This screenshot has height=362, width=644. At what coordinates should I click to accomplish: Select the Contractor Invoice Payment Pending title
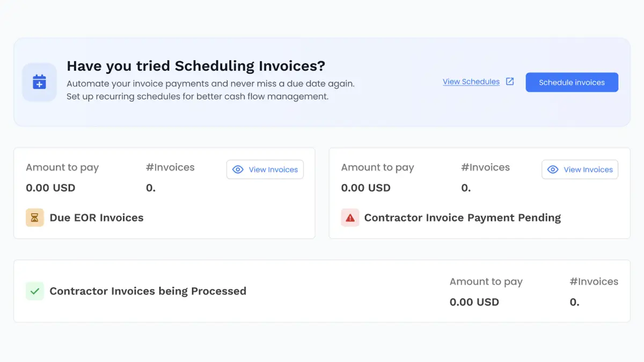[462, 218]
